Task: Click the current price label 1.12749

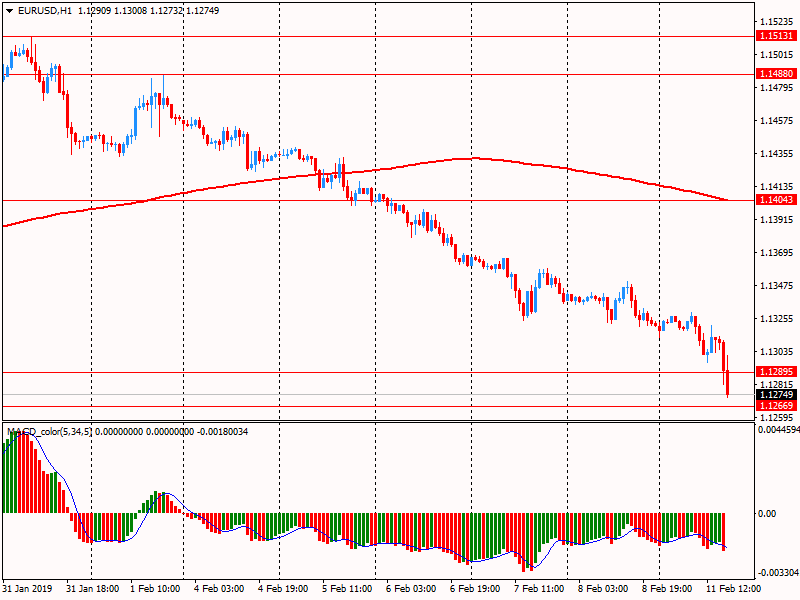Action: coord(776,394)
